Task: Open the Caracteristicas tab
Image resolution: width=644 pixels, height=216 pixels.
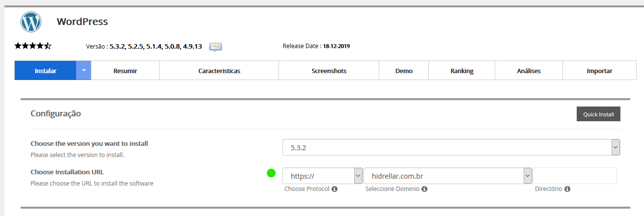Action: (219, 71)
